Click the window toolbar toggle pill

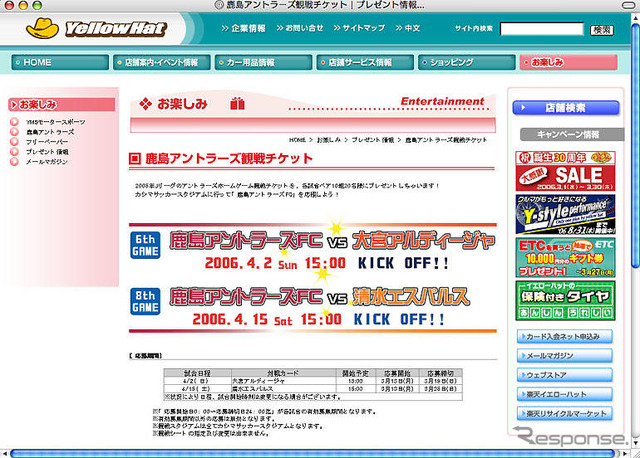click(x=631, y=5)
